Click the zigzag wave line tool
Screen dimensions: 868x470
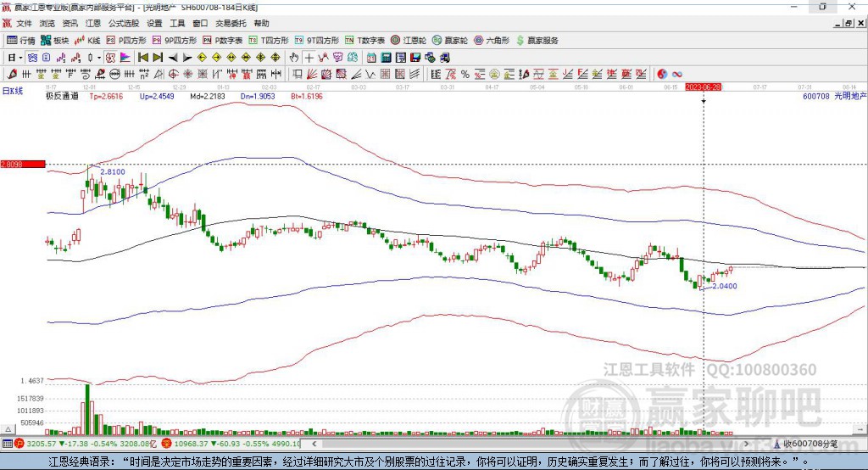point(370,75)
